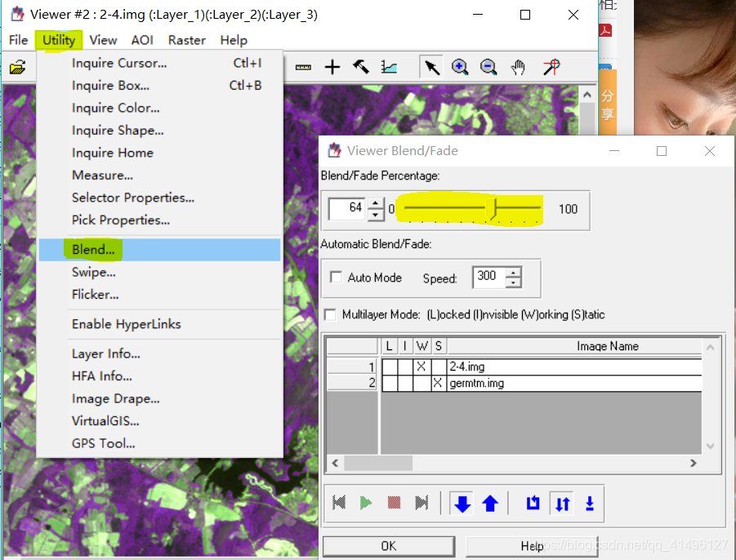Select Measure... menu entry
The height and width of the screenshot is (560, 736).
(159, 176)
